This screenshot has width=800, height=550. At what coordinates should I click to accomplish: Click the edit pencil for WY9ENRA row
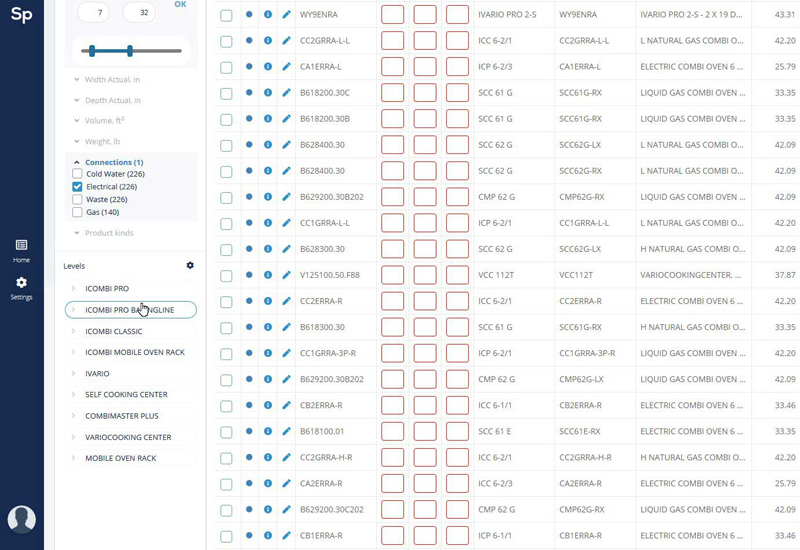(286, 15)
